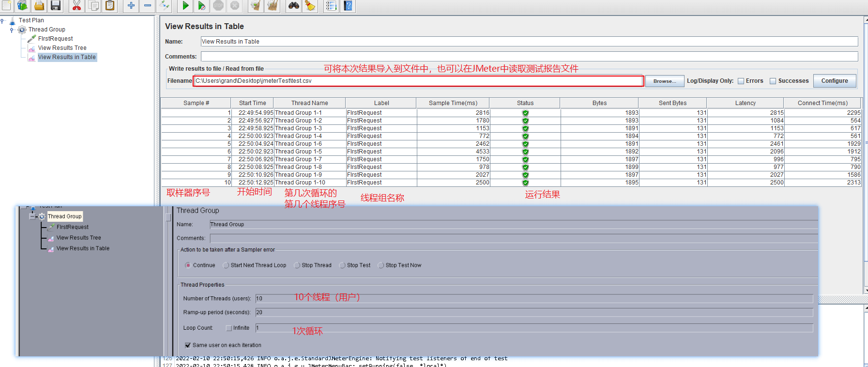The height and width of the screenshot is (367, 868).
Task: Toggle Same user on each iteration checkbox
Action: coord(187,345)
